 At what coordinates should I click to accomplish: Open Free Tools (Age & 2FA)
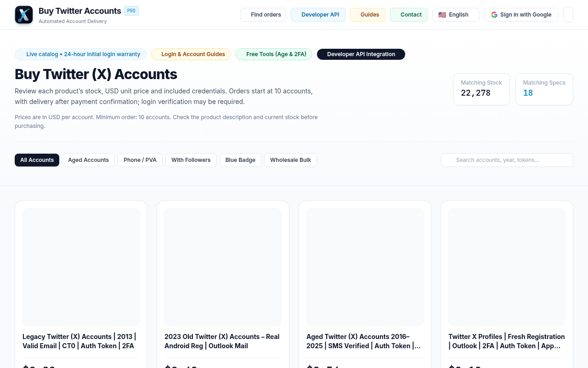(274, 54)
